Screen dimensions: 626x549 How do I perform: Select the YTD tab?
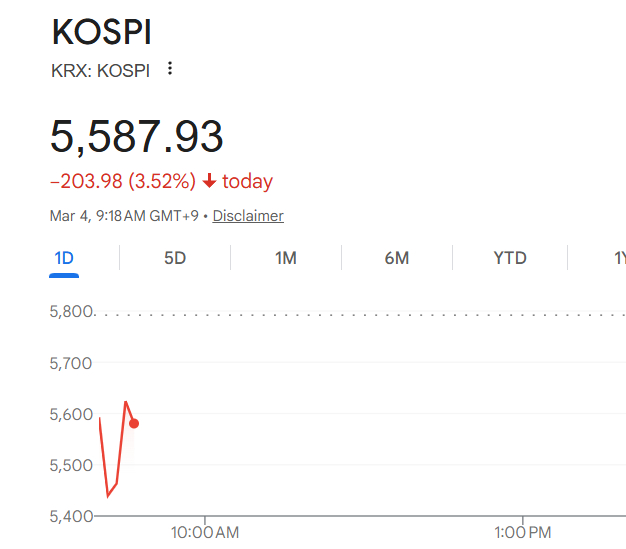tap(509, 258)
